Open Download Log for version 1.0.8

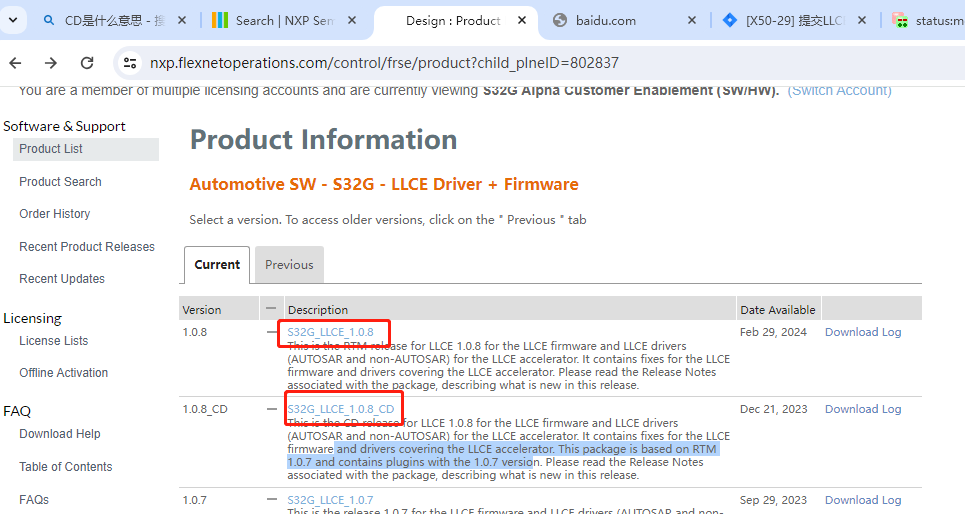tap(863, 332)
